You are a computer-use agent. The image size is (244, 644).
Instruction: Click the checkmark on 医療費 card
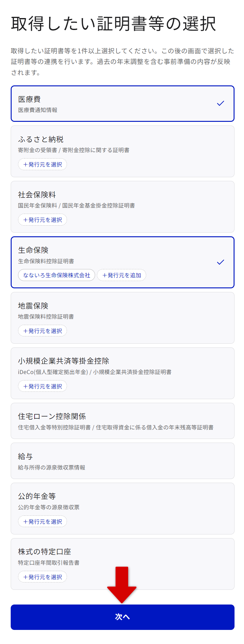click(220, 103)
